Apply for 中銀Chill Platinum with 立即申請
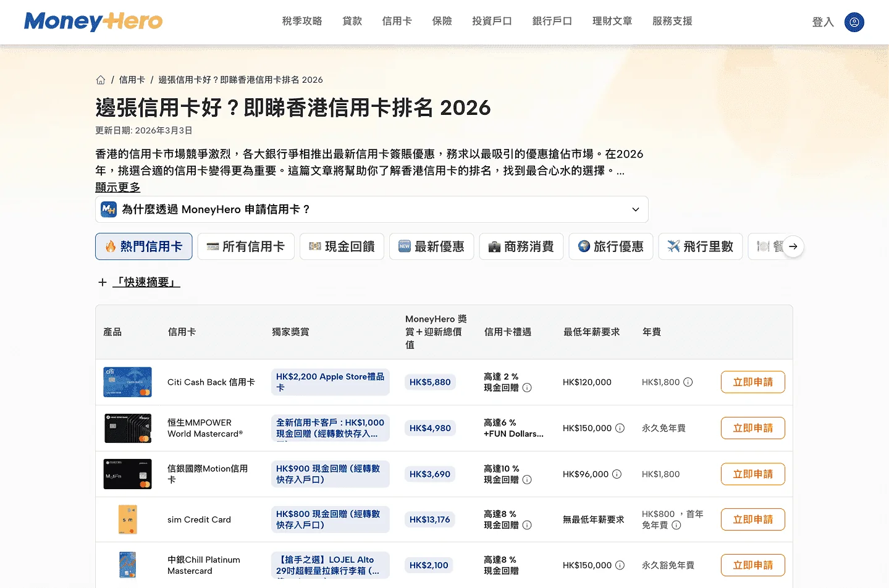The width and height of the screenshot is (889, 588). click(752, 565)
